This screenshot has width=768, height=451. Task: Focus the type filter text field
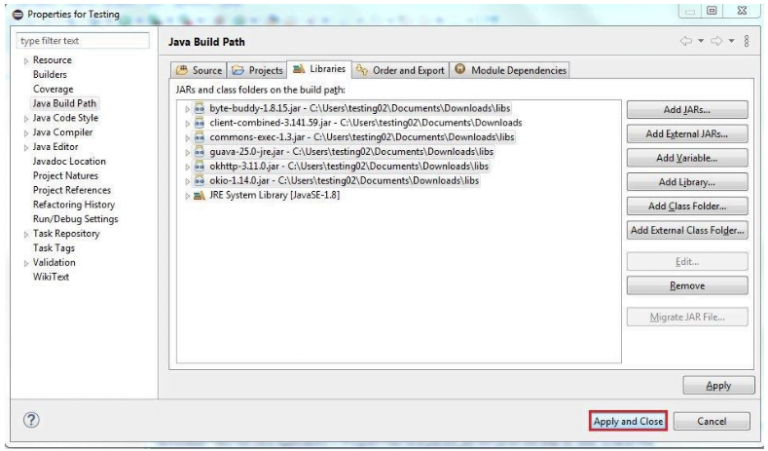[x=83, y=41]
